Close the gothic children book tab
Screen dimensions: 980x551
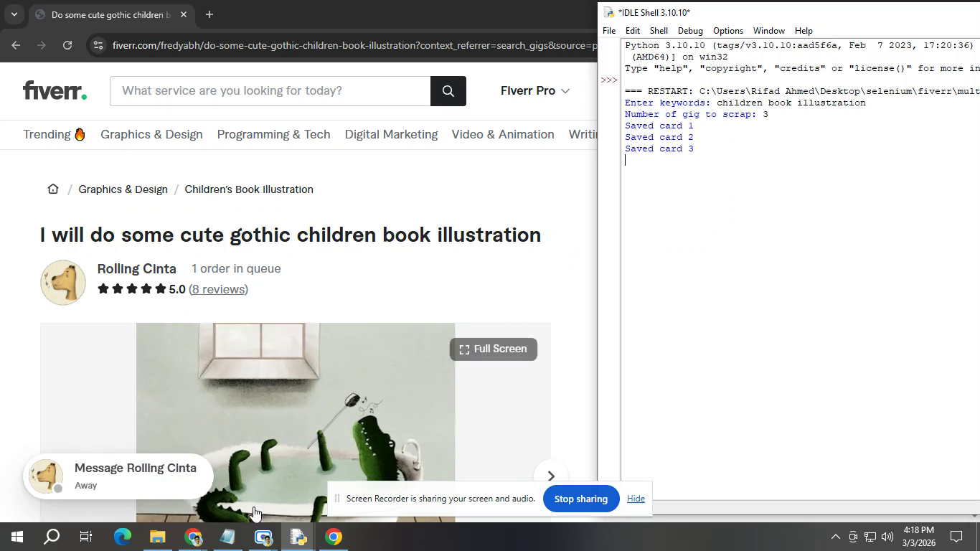pos(184,14)
